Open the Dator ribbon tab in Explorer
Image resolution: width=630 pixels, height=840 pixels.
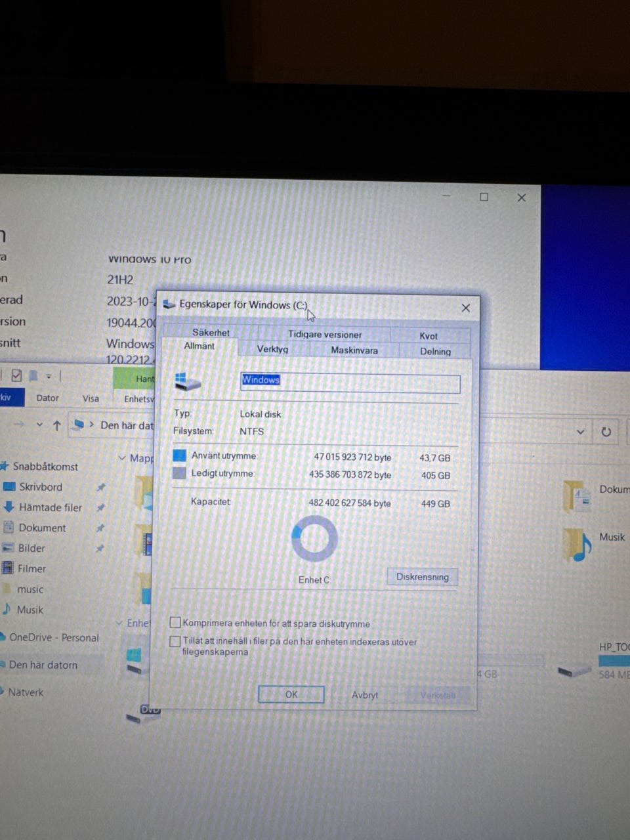click(x=47, y=398)
